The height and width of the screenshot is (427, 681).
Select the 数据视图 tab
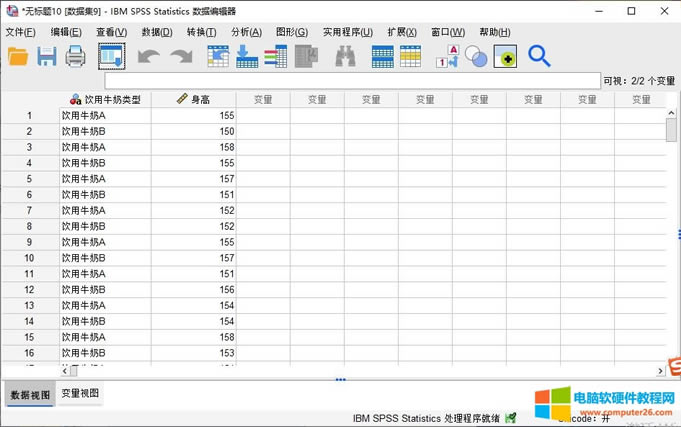click(28, 394)
